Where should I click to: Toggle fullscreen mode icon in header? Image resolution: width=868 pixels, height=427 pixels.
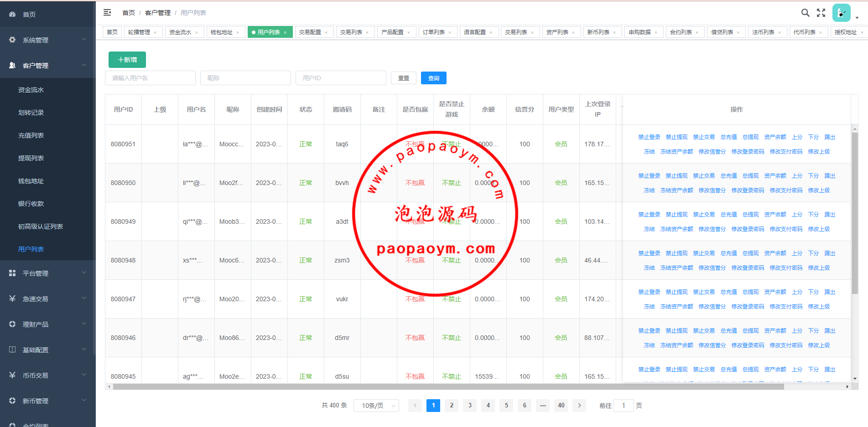[821, 13]
